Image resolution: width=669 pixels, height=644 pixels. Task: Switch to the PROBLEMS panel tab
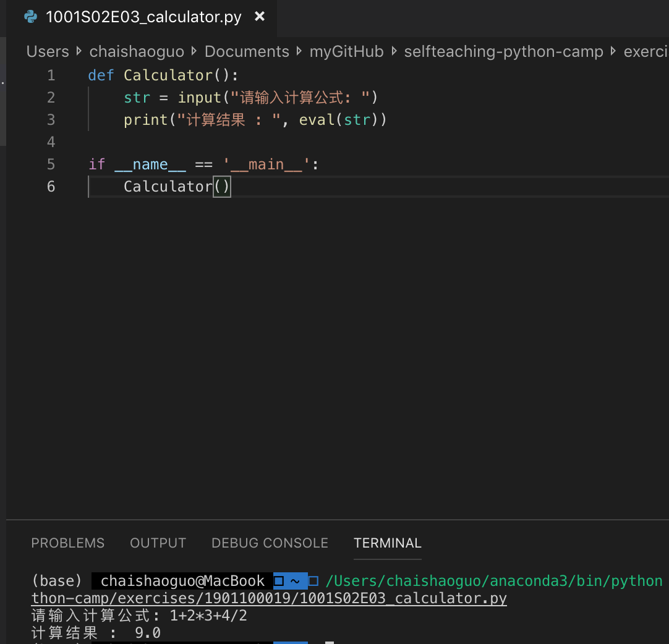pyautogui.click(x=67, y=543)
